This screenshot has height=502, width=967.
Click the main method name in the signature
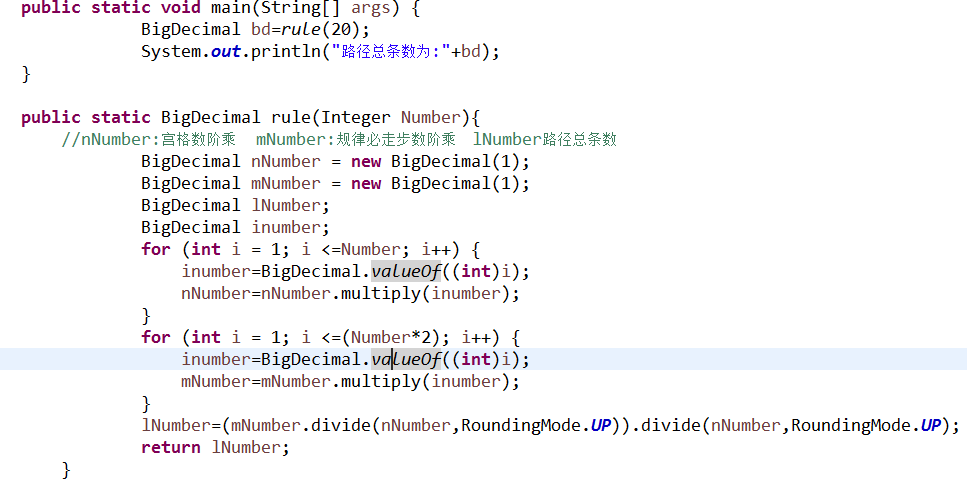pos(232,8)
